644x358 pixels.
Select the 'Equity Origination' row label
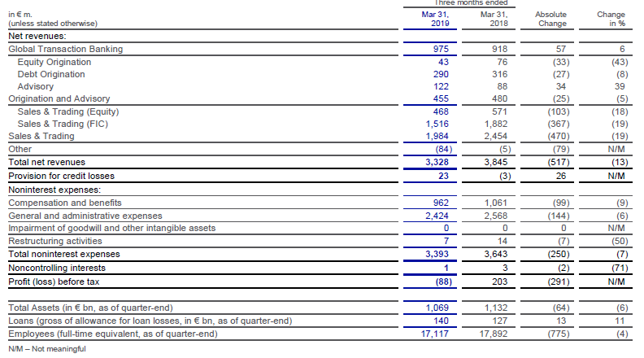54,62
